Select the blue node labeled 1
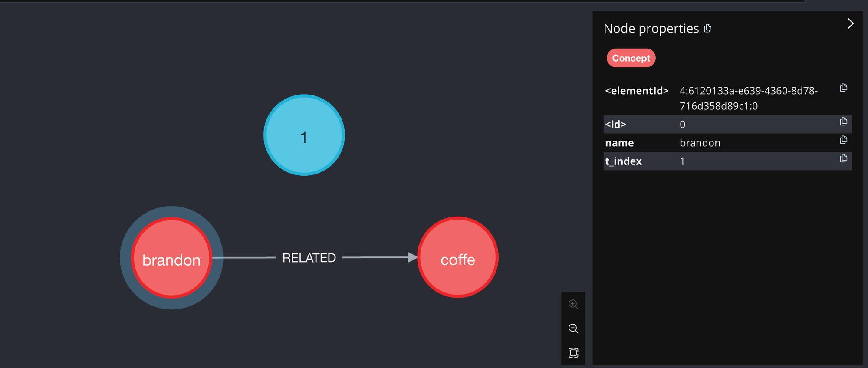 [304, 135]
